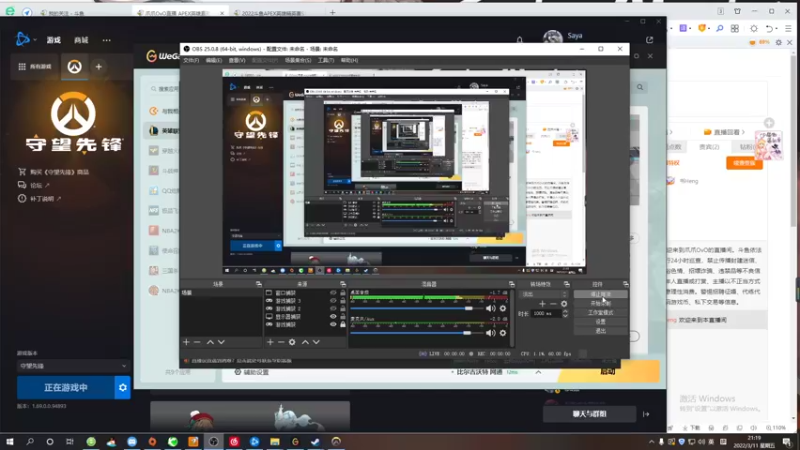Toggle visibility of Game Capture 2 source

click(x=333, y=309)
